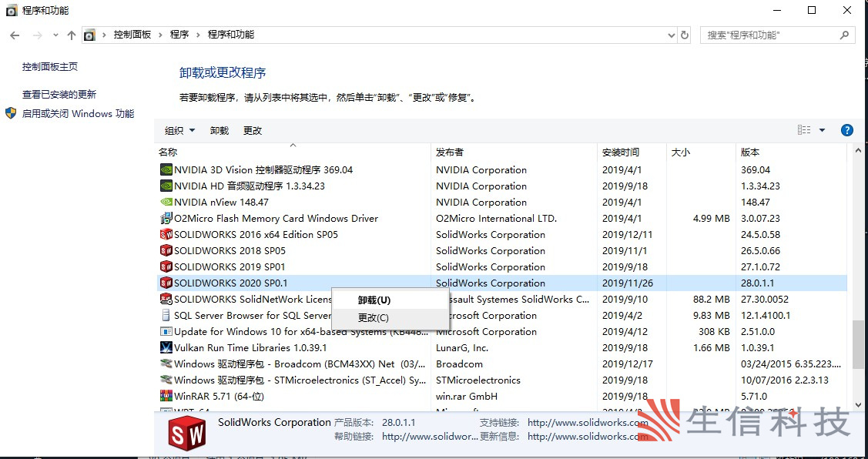Go back with the left arrow
This screenshot has width=868, height=459.
(x=15, y=35)
